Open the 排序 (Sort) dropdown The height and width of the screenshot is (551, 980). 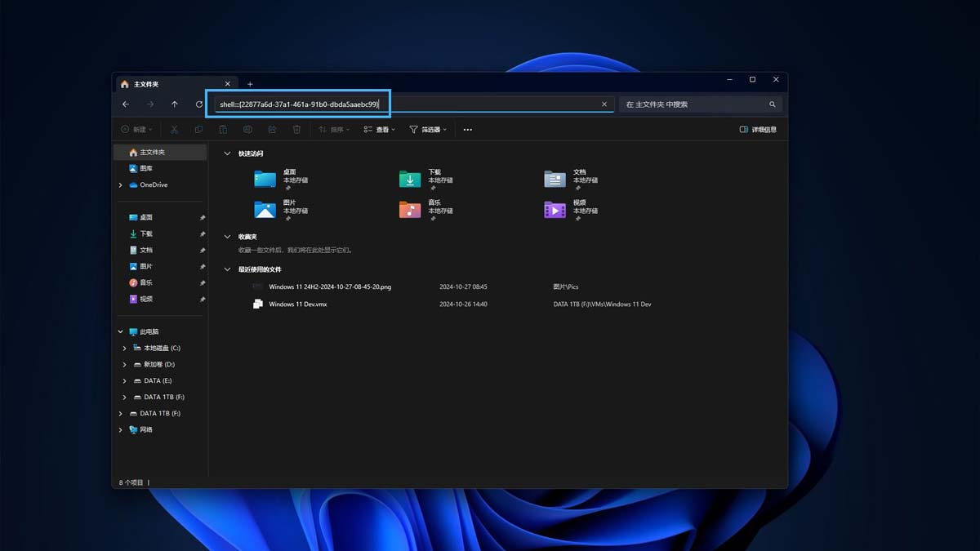click(333, 130)
